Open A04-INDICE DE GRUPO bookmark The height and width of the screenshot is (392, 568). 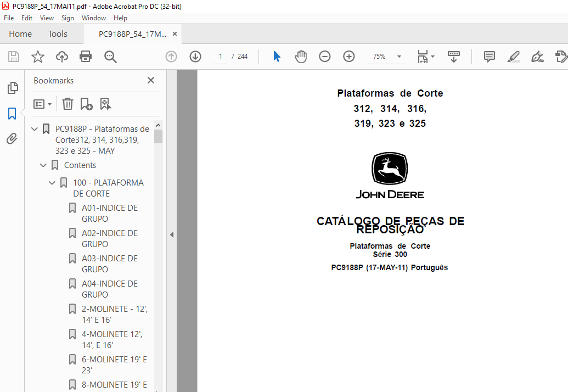pyautogui.click(x=109, y=289)
